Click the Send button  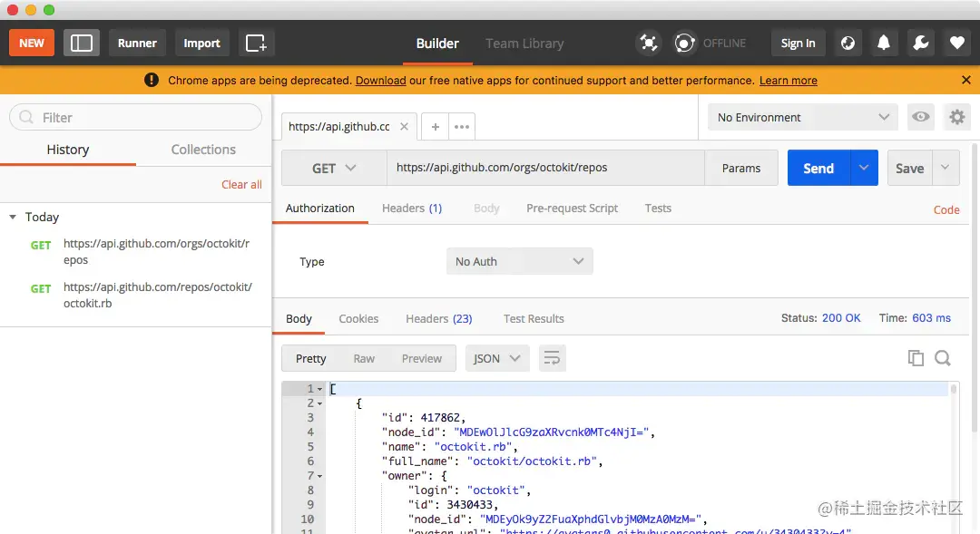(x=818, y=168)
